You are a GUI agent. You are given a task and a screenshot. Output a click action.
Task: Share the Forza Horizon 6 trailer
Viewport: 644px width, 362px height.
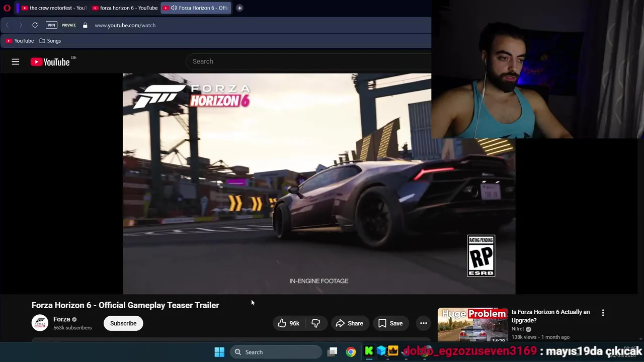[x=349, y=323]
